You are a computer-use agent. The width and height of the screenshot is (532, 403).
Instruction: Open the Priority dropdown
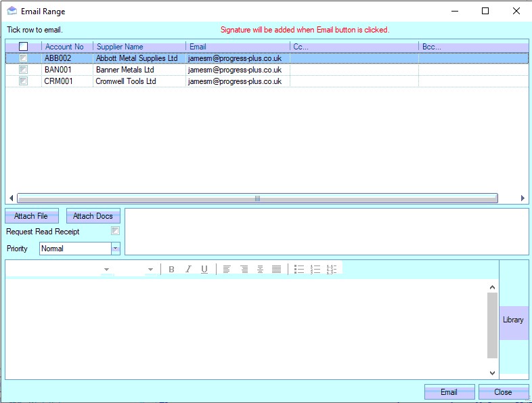(116, 249)
